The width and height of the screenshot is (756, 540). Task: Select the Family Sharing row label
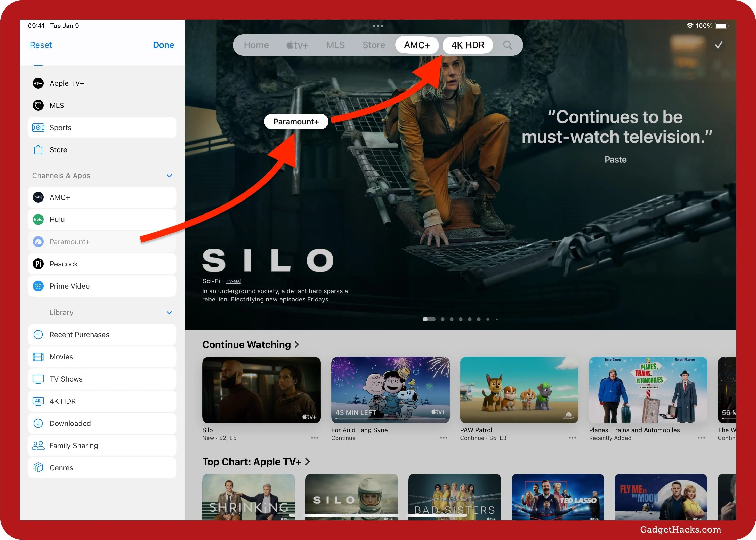pos(74,446)
